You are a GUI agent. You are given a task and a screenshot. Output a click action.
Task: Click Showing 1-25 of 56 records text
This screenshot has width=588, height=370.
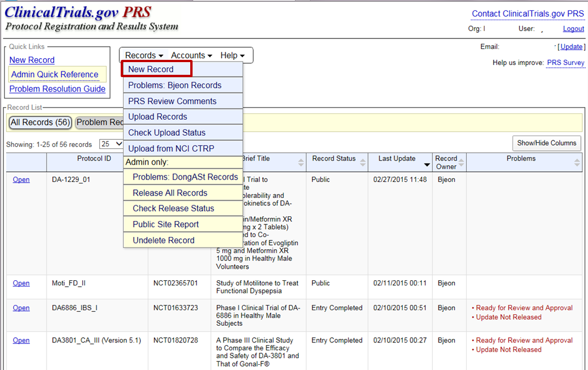49,144
